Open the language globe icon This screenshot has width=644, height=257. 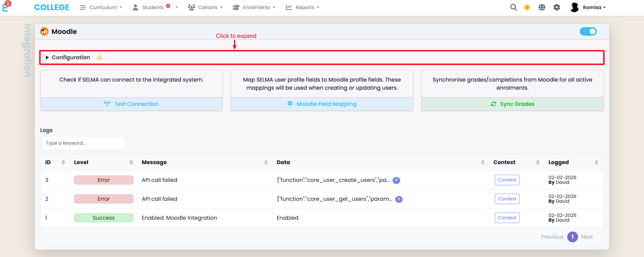pyautogui.click(x=542, y=7)
